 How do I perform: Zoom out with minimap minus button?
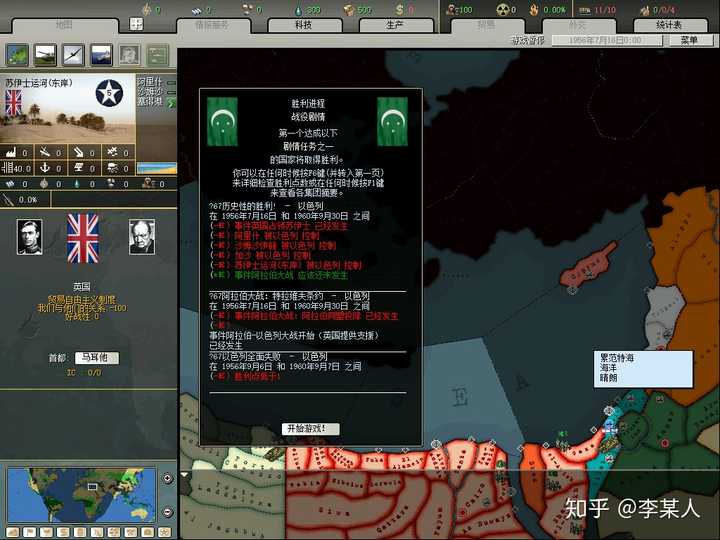click(168, 512)
